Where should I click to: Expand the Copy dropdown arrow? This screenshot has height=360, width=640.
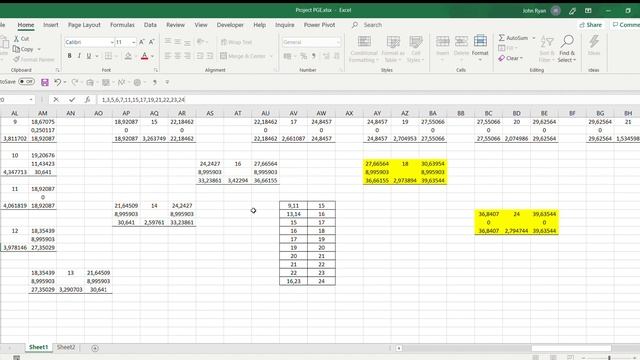coord(39,49)
